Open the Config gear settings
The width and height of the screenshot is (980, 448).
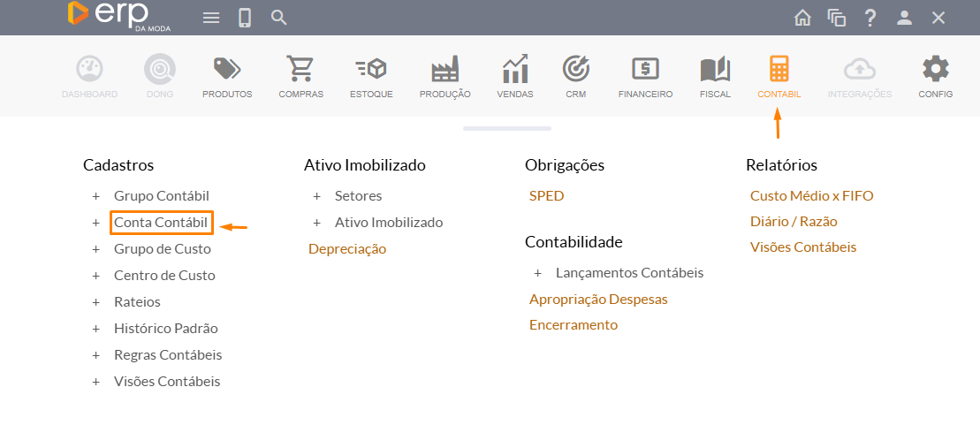click(935, 76)
